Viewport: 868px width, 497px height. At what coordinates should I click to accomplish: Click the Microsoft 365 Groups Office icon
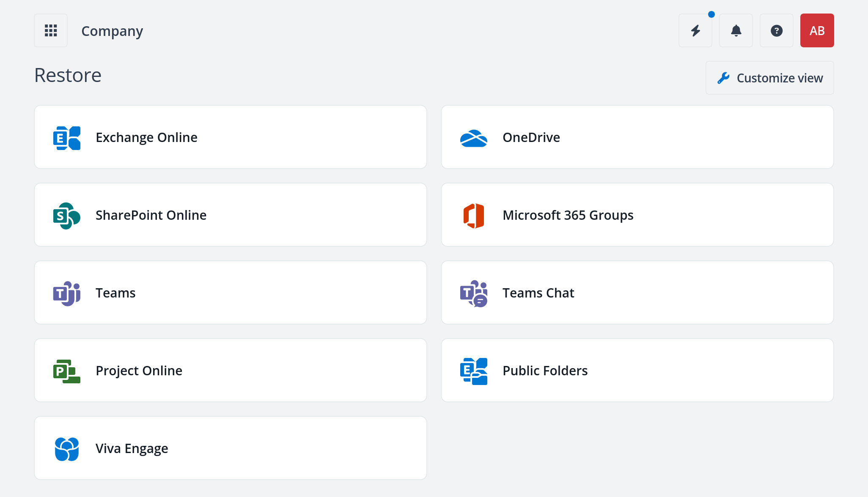[x=474, y=216]
